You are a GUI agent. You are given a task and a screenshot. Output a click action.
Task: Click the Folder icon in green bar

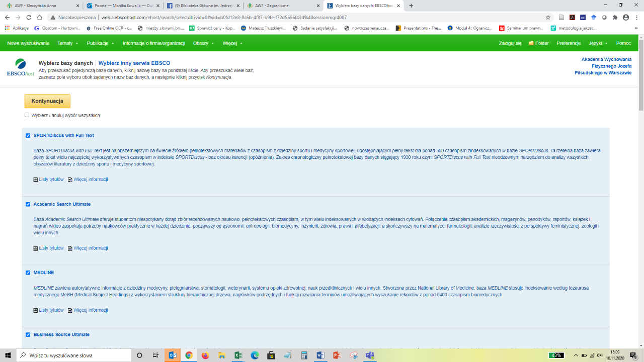click(x=531, y=43)
